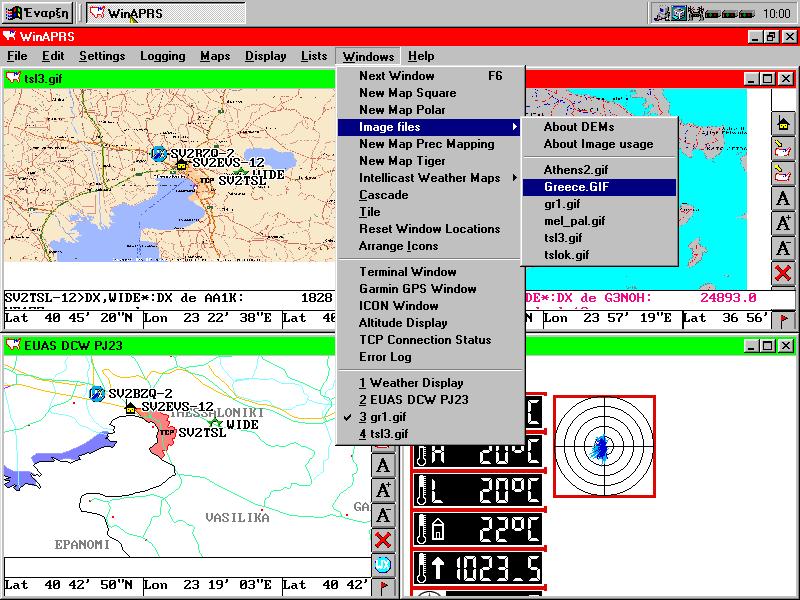Click the red flag button in gr1.gif status bar
The height and width of the screenshot is (600, 800).
[x=784, y=320]
